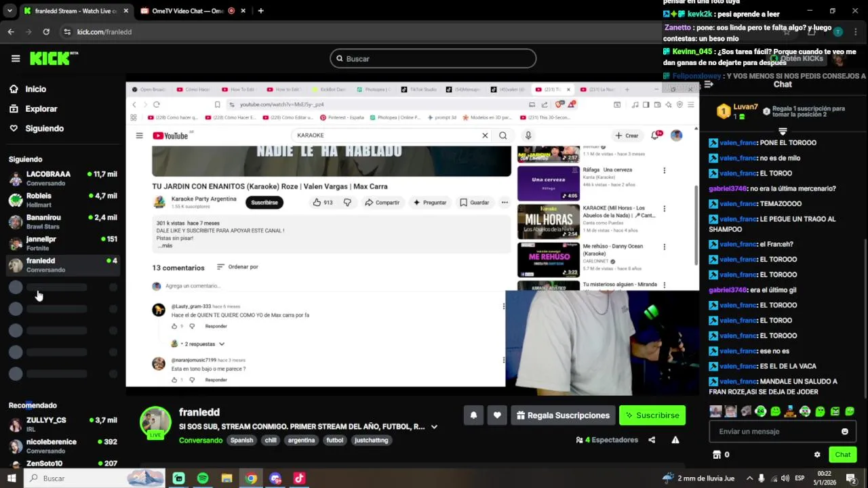Collapse the chat panel arrow icon
The image size is (868, 488).
[x=709, y=85]
